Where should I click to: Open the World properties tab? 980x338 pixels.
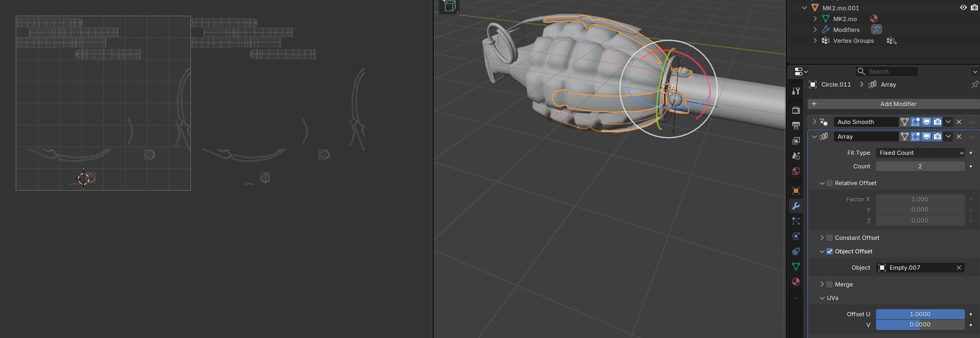pyautogui.click(x=795, y=171)
